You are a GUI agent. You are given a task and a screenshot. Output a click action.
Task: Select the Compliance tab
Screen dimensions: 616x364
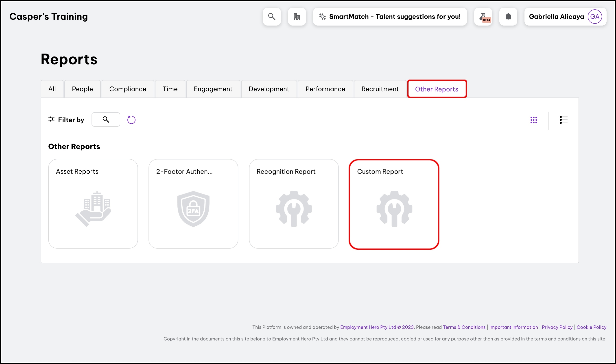128,89
